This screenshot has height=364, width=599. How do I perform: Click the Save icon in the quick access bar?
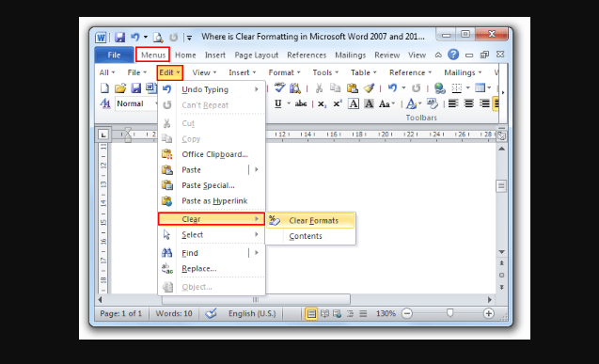(120, 37)
